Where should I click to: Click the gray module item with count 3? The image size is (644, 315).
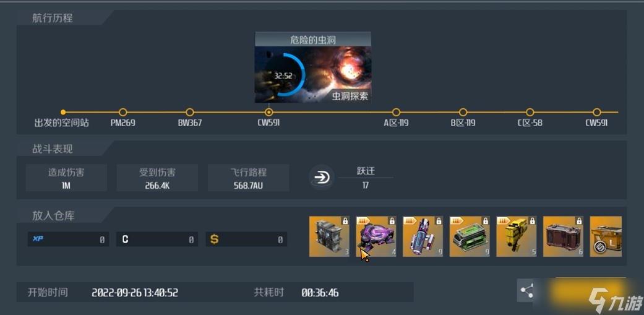pyautogui.click(x=329, y=236)
